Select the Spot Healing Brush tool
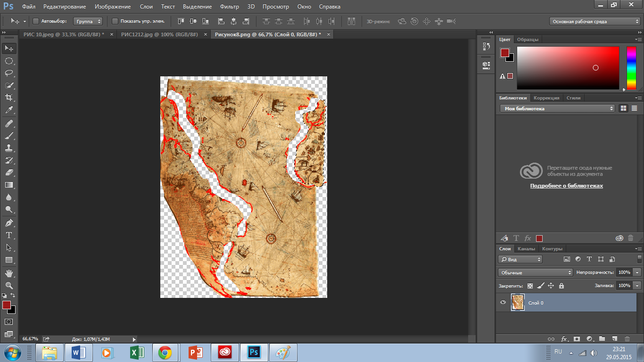The width and height of the screenshot is (644, 362). point(9,123)
